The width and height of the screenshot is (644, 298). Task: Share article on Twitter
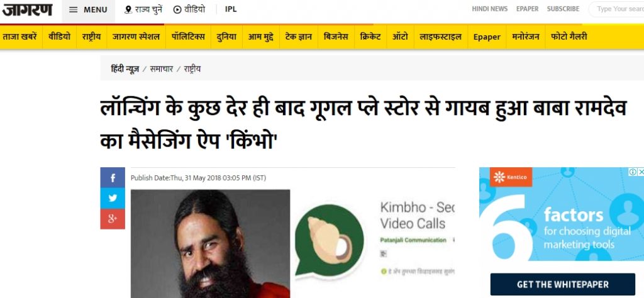[x=113, y=198]
